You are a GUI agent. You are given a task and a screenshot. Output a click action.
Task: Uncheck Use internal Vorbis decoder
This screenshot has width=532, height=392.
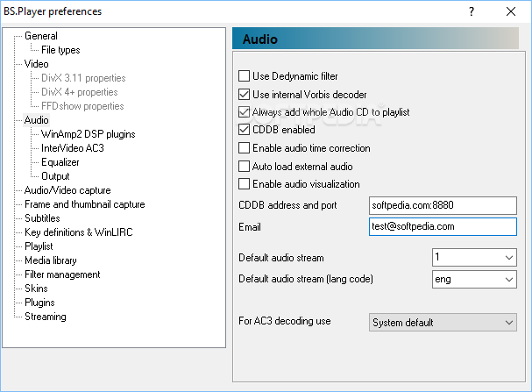[244, 95]
